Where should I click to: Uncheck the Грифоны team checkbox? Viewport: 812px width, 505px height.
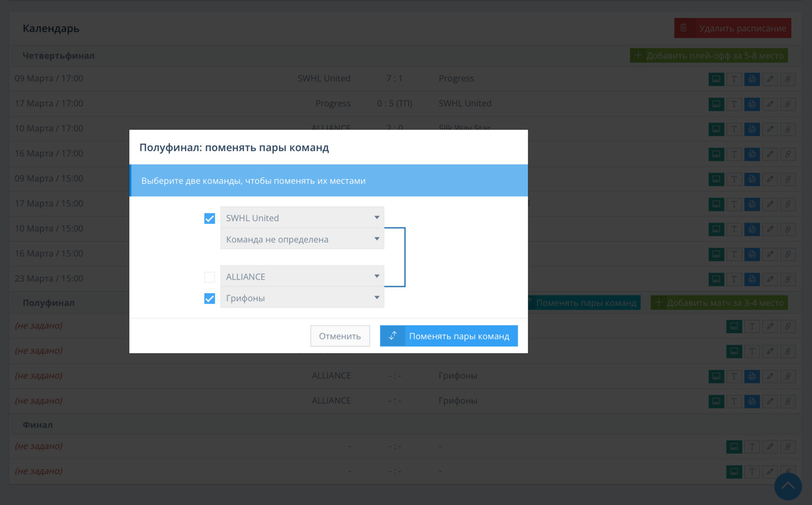[209, 298]
